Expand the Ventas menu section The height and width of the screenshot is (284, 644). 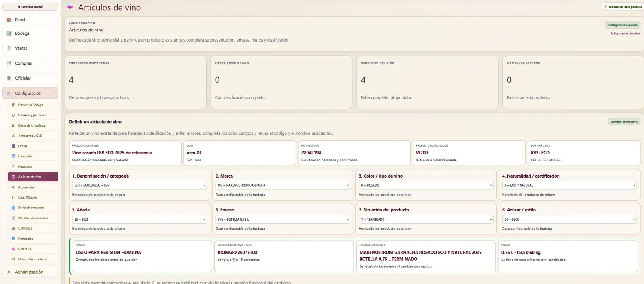coord(30,48)
